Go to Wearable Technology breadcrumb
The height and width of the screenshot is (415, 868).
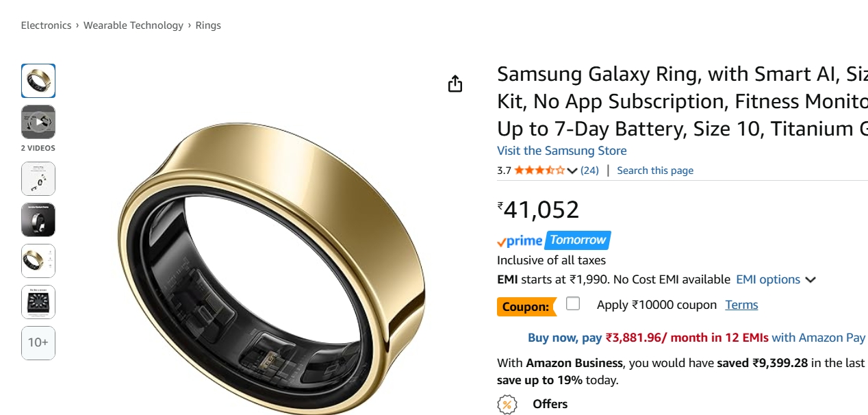pos(133,25)
